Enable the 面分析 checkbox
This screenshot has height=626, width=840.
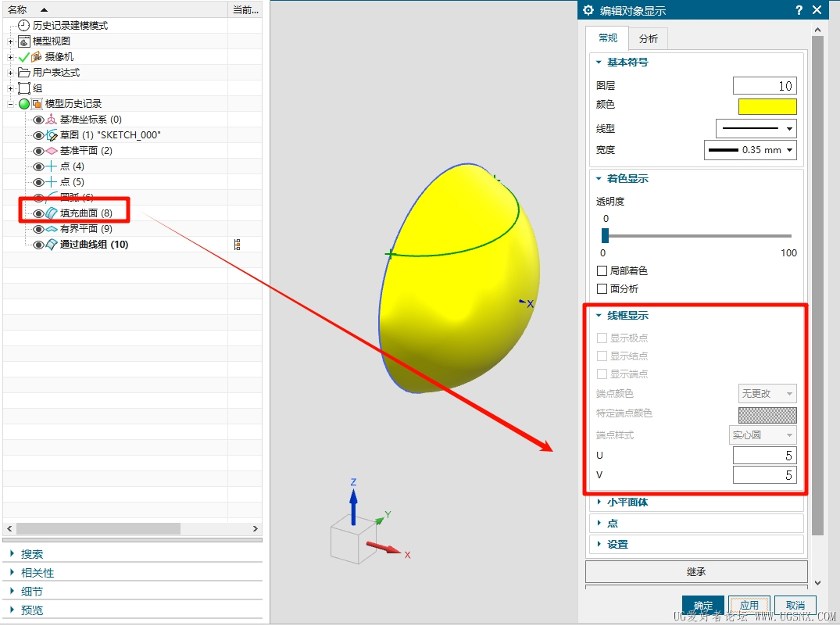pyautogui.click(x=602, y=289)
